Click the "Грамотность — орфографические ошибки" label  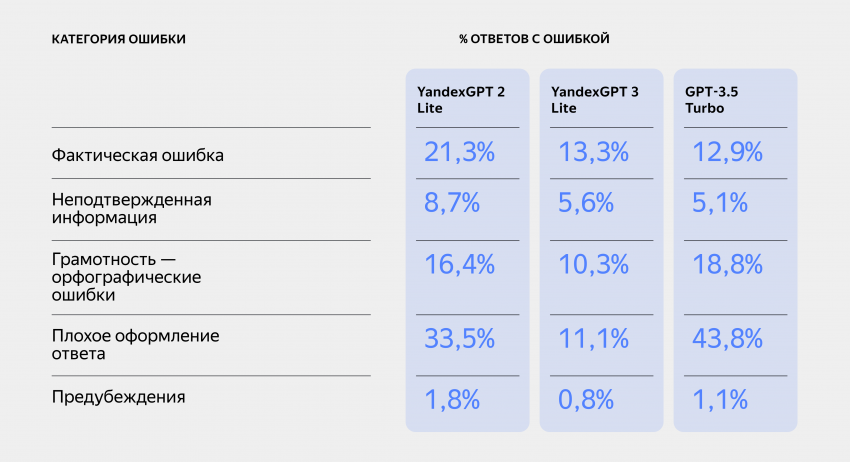pyautogui.click(x=128, y=276)
